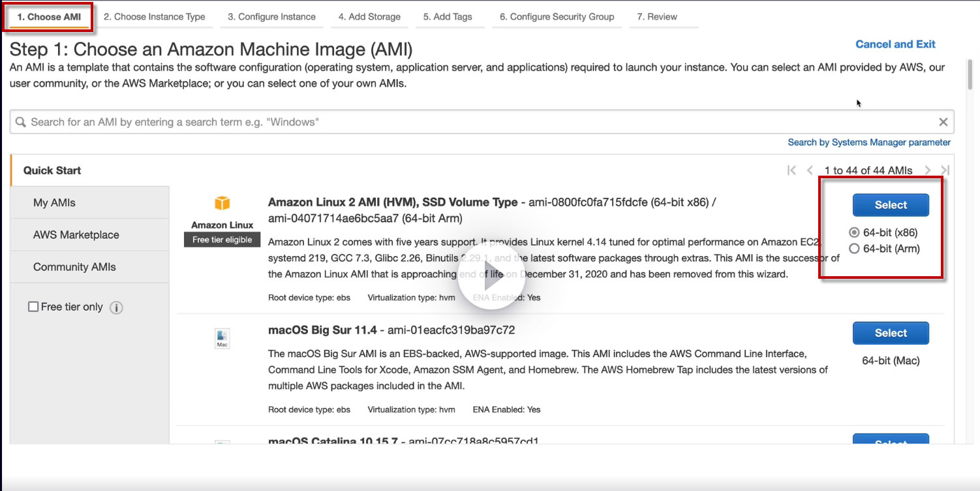This screenshot has width=980, height=491.
Task: Click the "Amazon Linux 2 AMI (HVM), SSD Volume Type" title
Action: [393, 202]
